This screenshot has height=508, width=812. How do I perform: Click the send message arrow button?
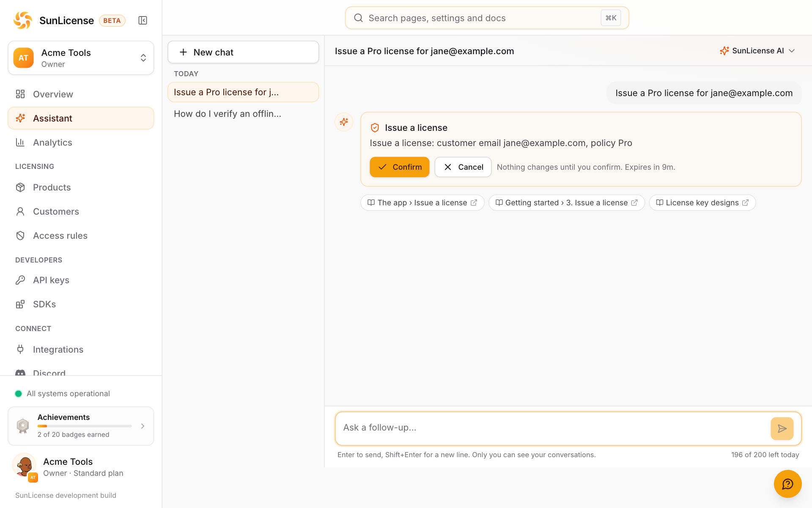[782, 428]
